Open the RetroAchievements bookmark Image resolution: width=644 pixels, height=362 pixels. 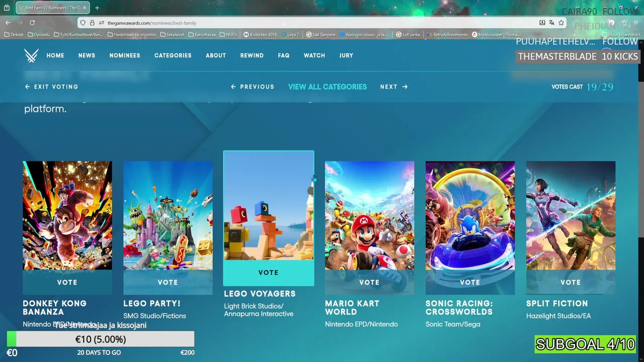447,35
